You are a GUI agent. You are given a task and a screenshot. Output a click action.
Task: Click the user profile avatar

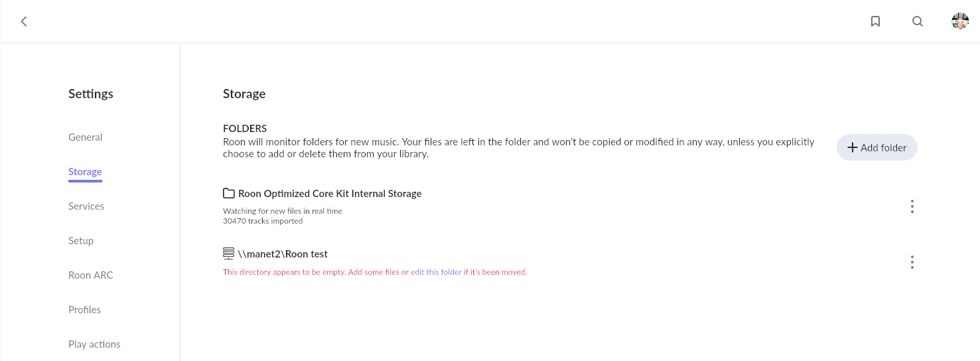click(960, 21)
